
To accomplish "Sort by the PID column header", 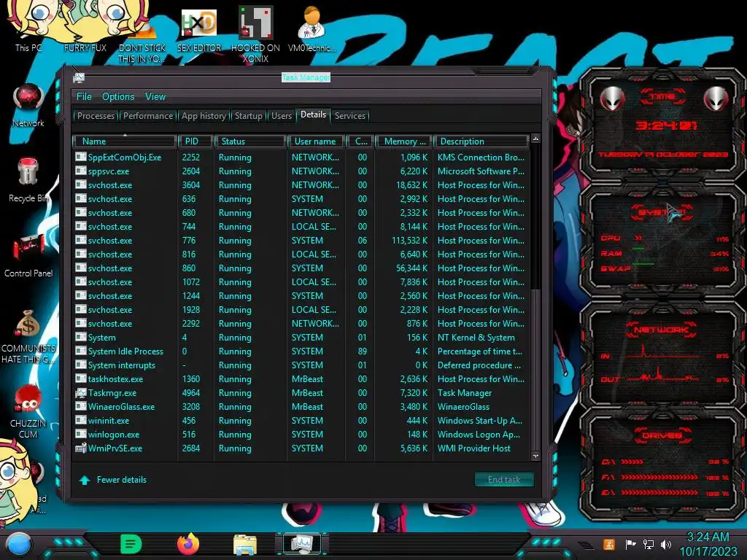I will [196, 141].
